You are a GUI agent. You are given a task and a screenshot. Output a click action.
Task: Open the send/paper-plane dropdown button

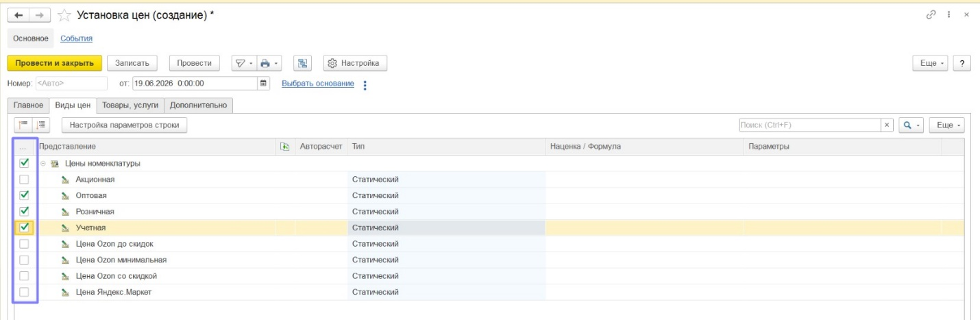pyautogui.click(x=243, y=63)
